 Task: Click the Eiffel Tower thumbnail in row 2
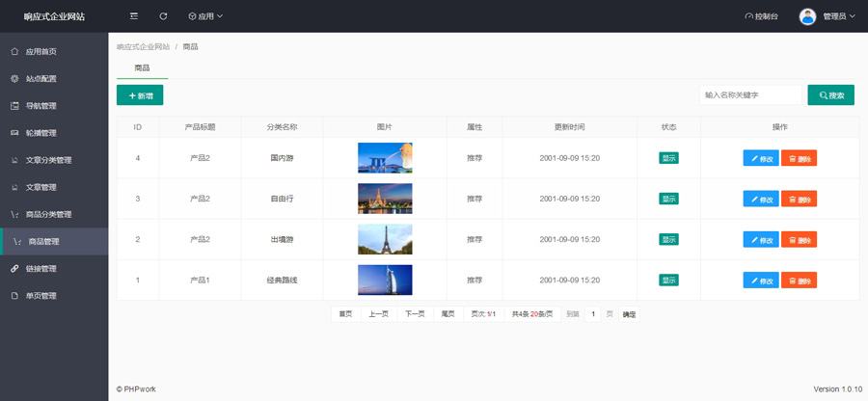[385, 239]
